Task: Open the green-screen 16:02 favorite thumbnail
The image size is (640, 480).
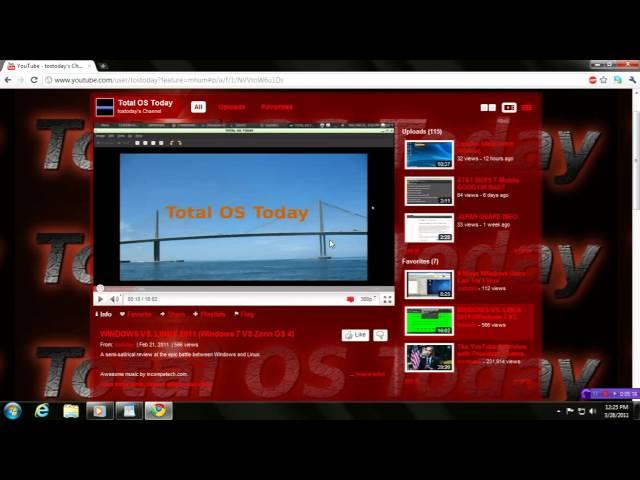Action: pos(429,321)
